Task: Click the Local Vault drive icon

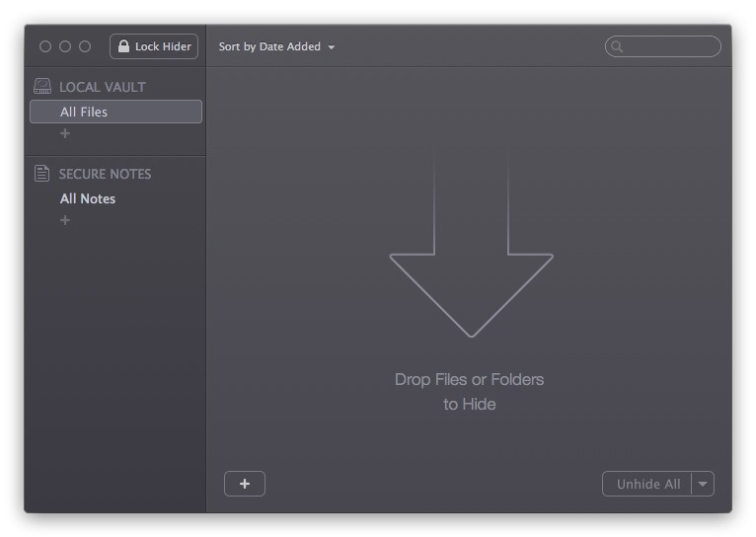Action: [42, 87]
